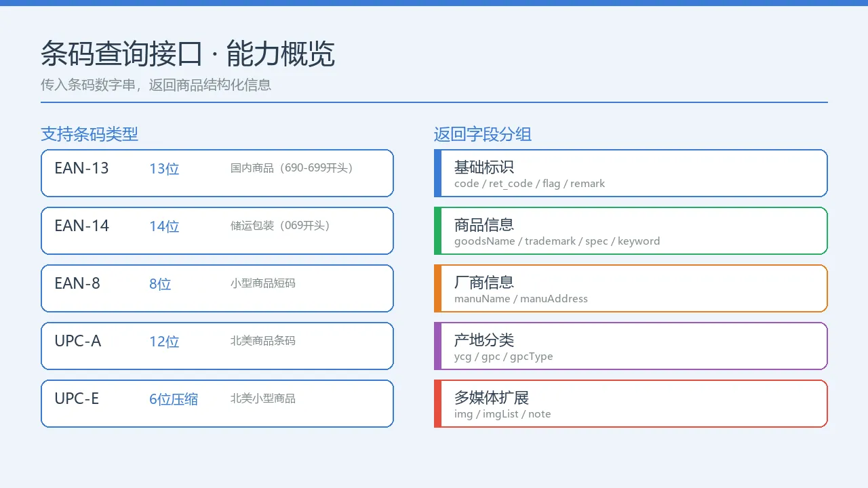Select the 产地分类 group title
This screenshot has width=868, height=488.
coord(484,340)
